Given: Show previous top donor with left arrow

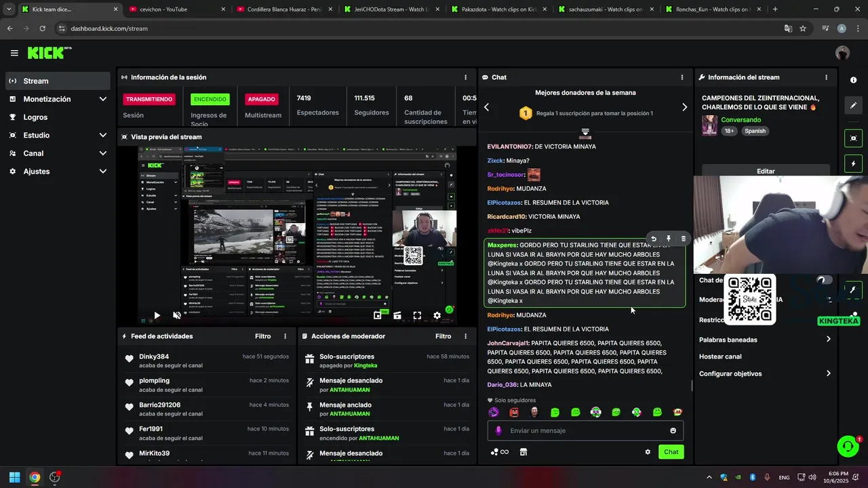Looking at the screenshot, I should (x=486, y=107).
